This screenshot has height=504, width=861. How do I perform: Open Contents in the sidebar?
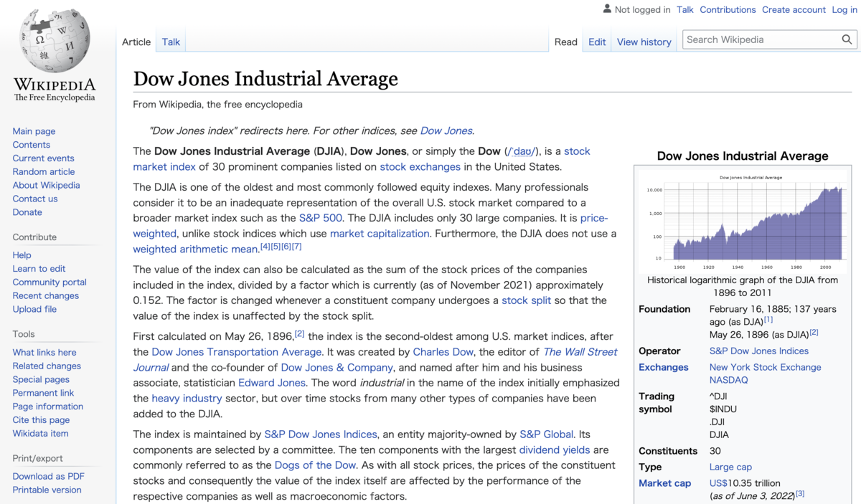[x=31, y=145]
